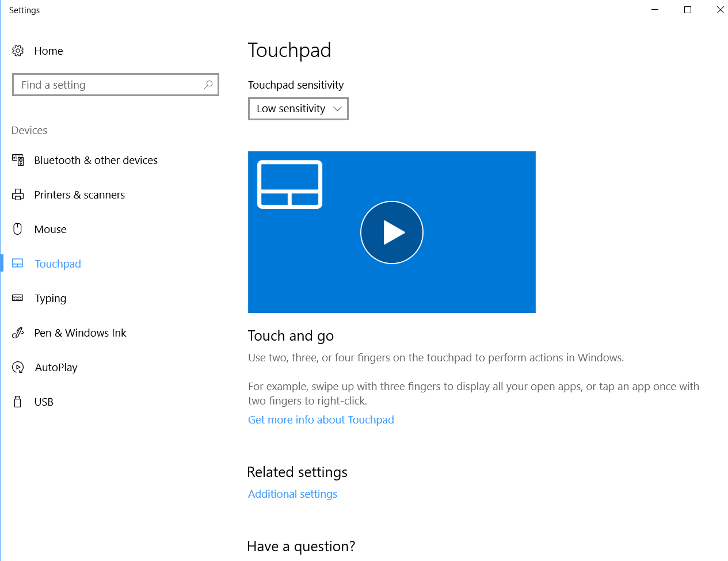Click the Touchpad icon in sidebar
728x561 pixels.
(x=18, y=264)
